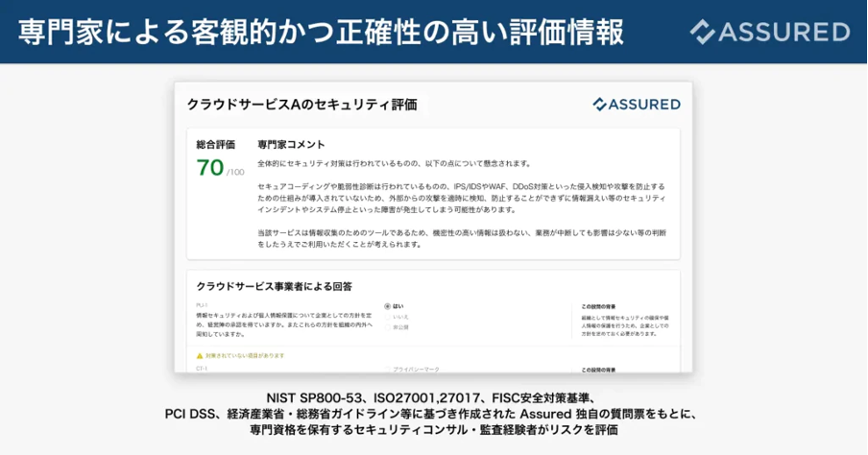Click the PU-1 question ID label
The width and height of the screenshot is (868, 455).
(x=202, y=305)
